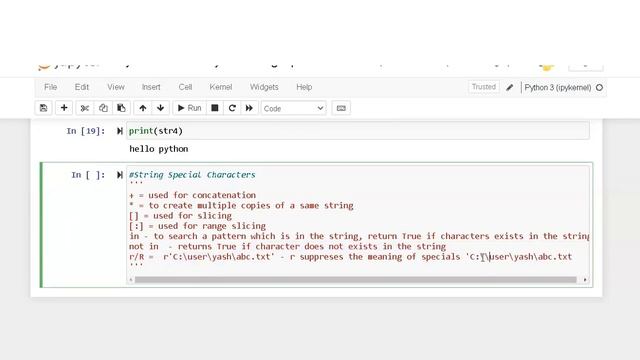Open the Cell menu
Image resolution: width=640 pixels, height=360 pixels.
[x=185, y=87]
